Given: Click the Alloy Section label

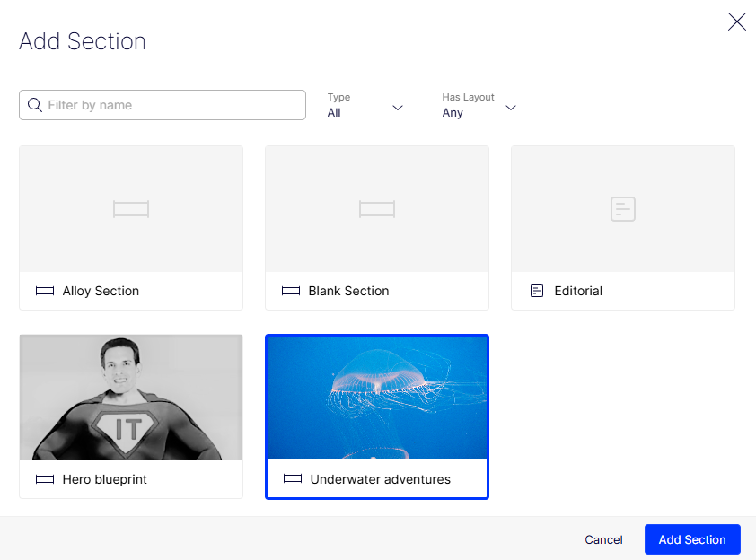Looking at the screenshot, I should 101,291.
